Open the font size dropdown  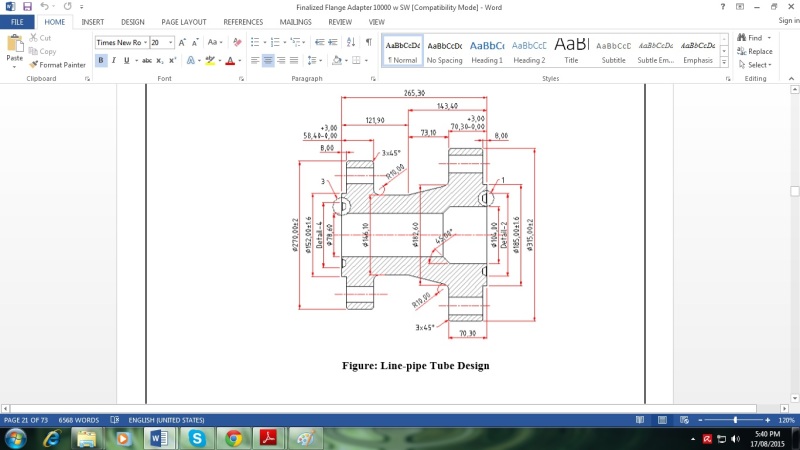[171, 42]
